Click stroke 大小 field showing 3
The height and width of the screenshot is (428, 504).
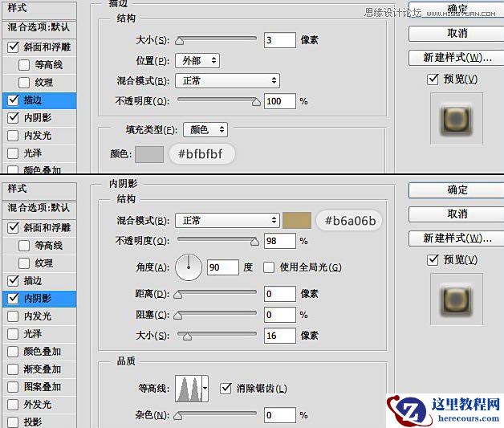click(279, 40)
